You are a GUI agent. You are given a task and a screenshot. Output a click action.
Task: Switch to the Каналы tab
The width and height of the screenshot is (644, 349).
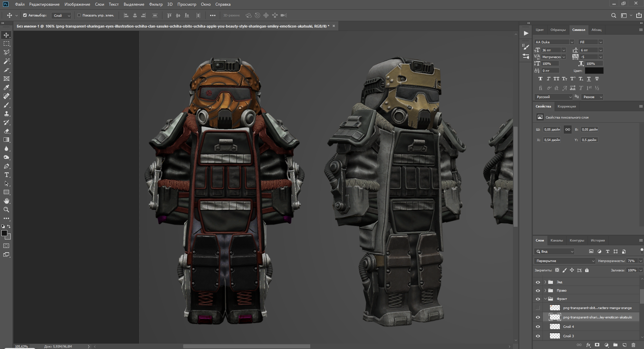(x=557, y=240)
